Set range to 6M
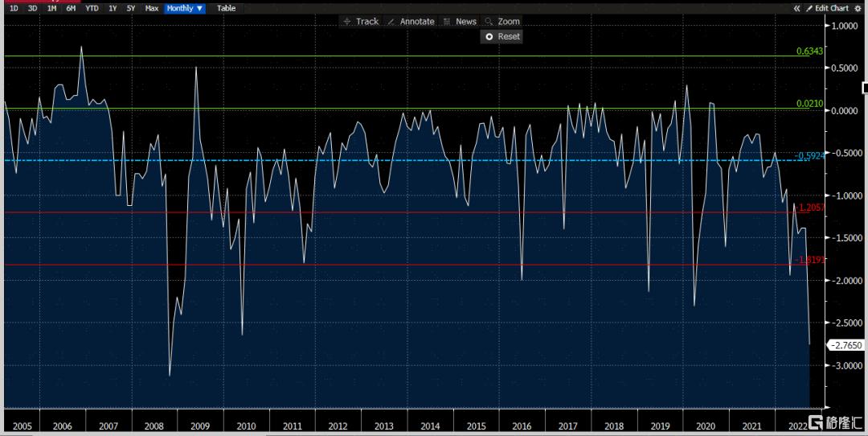This screenshot has height=436, width=868. (71, 8)
